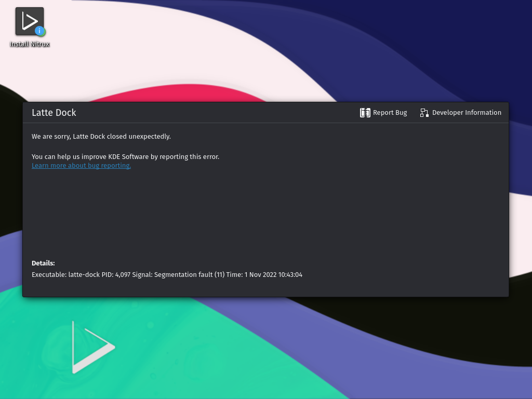The image size is (532, 399).
Task: Click the blue info badge on Install Nitrux
Action: point(39,31)
